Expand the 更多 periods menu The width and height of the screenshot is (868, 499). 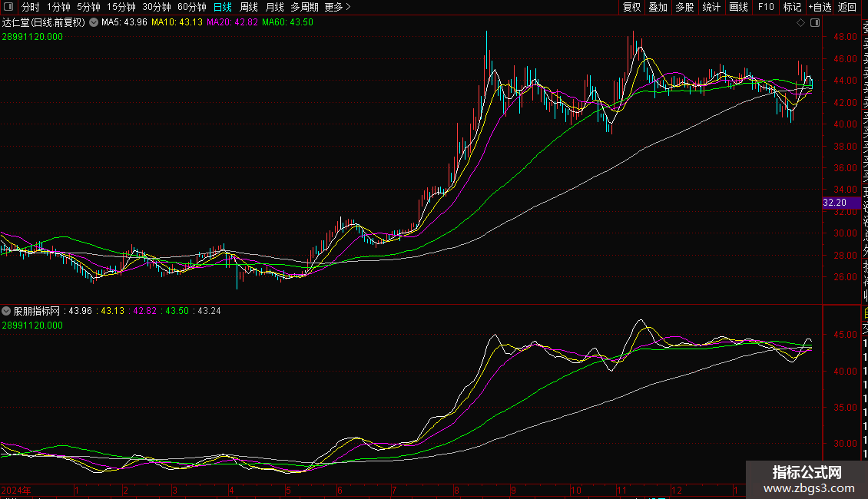click(x=338, y=7)
